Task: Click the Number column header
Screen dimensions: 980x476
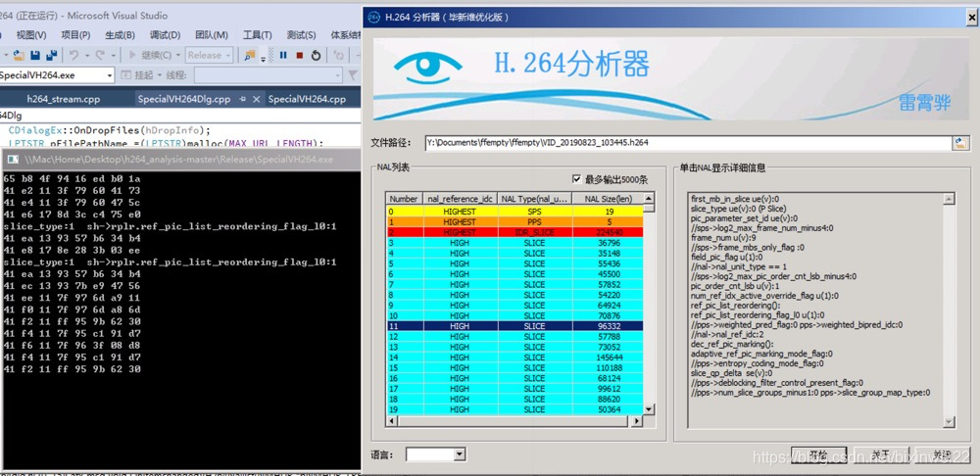Action: tap(404, 199)
